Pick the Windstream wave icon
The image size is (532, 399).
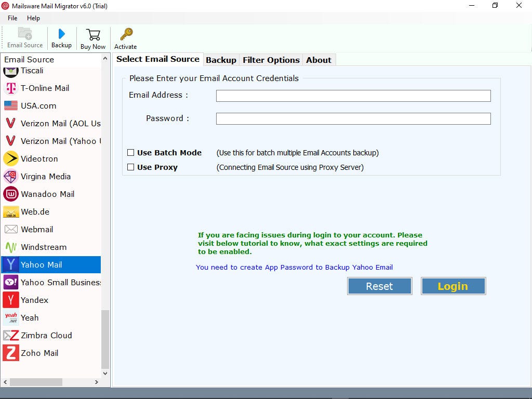click(11, 247)
